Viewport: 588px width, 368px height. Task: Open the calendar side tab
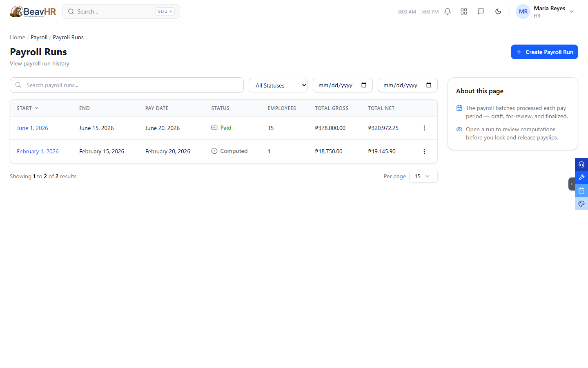[x=581, y=191]
